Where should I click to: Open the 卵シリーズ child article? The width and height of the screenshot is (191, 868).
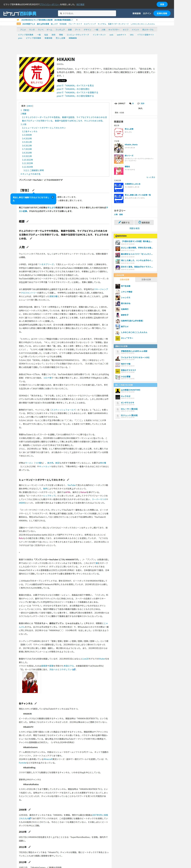click(x=129, y=156)
